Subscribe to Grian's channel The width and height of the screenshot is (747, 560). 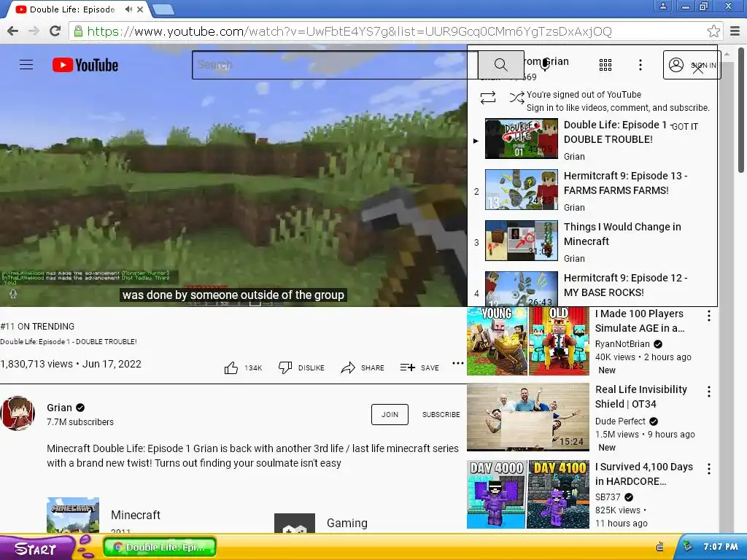click(x=441, y=414)
